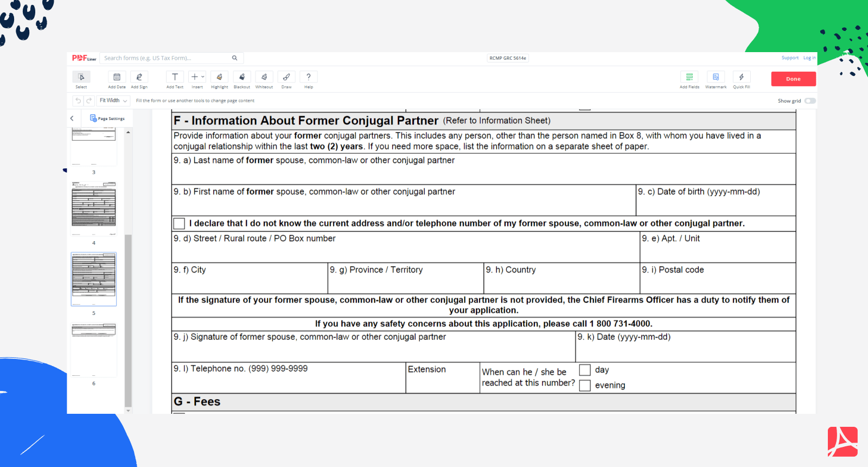Screen dimensions: 868x467
Task: Click the 9 i) Postal code field
Action: [x=718, y=279]
